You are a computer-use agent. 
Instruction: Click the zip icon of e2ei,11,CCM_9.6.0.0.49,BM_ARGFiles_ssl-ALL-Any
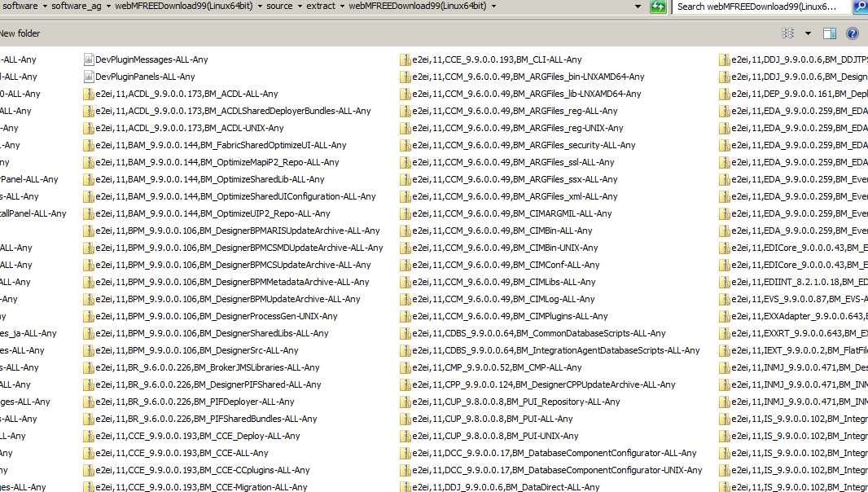(x=406, y=162)
